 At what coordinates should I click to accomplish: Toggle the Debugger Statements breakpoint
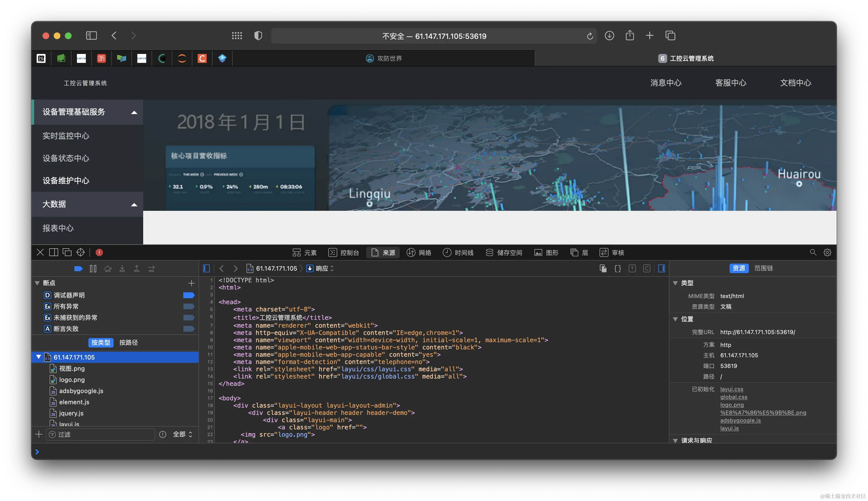pos(189,295)
